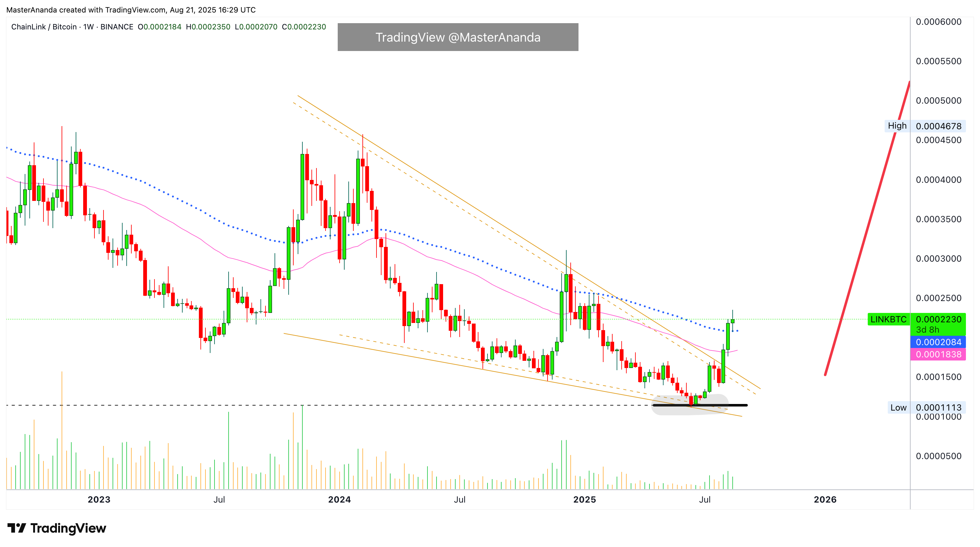Click the green 0.0002230 current price label

(938, 320)
